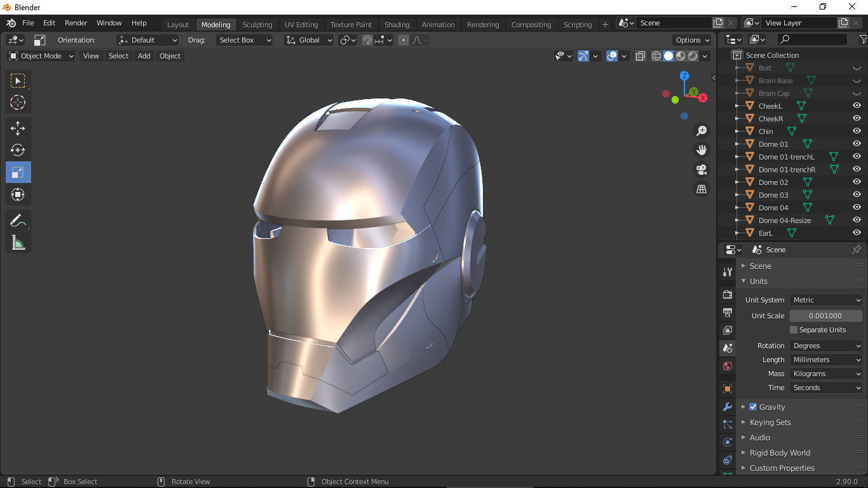Toggle the camera view icon
The image size is (868, 488).
[x=702, y=170]
